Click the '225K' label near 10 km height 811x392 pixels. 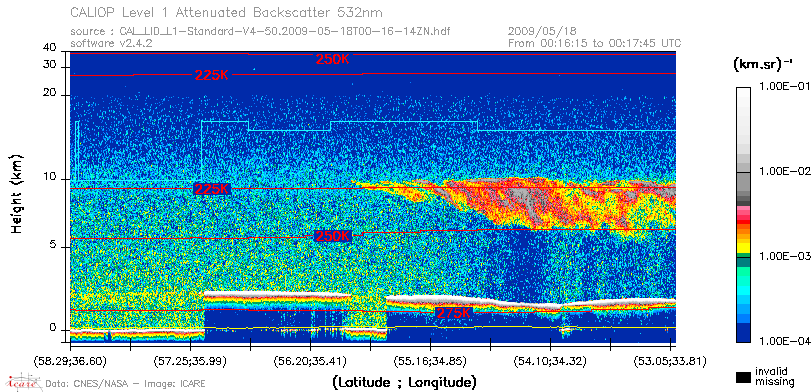[212, 189]
